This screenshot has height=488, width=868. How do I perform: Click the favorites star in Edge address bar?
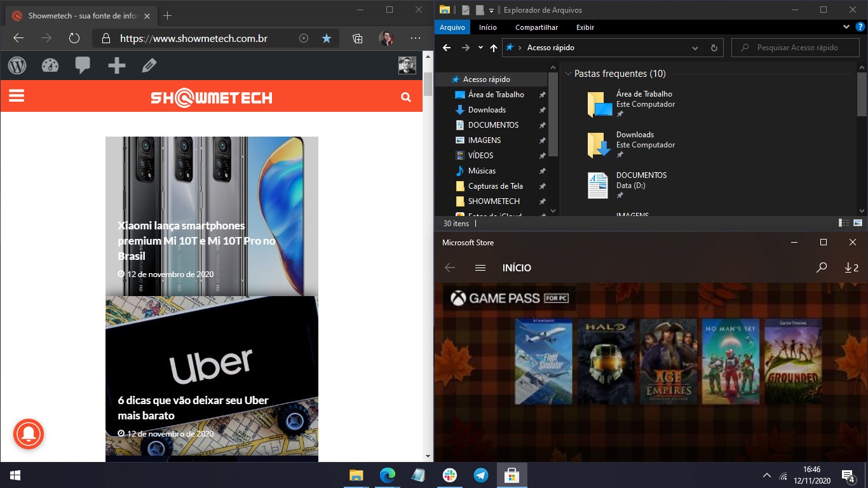(327, 38)
